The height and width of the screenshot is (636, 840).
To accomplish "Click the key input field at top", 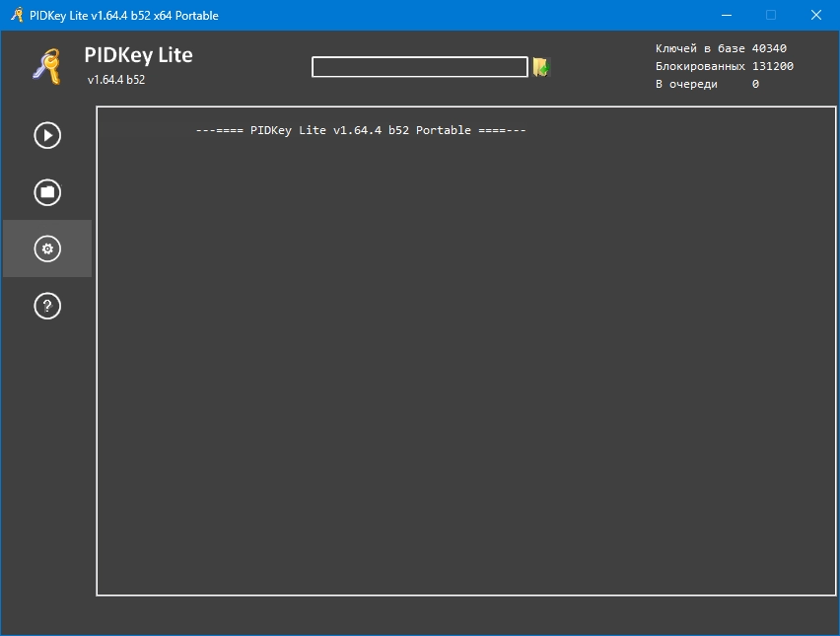I will (420, 67).
